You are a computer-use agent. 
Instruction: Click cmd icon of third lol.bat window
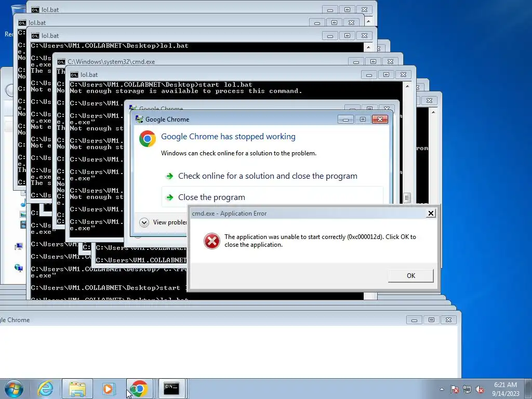(x=35, y=36)
